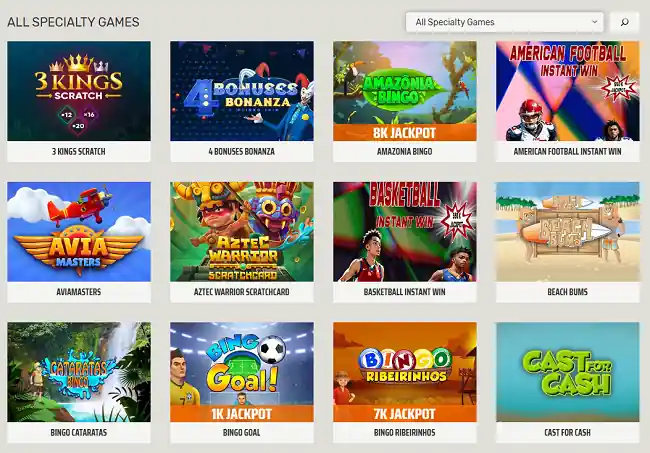Open the 3 Kings Scratch game thumbnail
650x453 pixels.
click(x=79, y=91)
